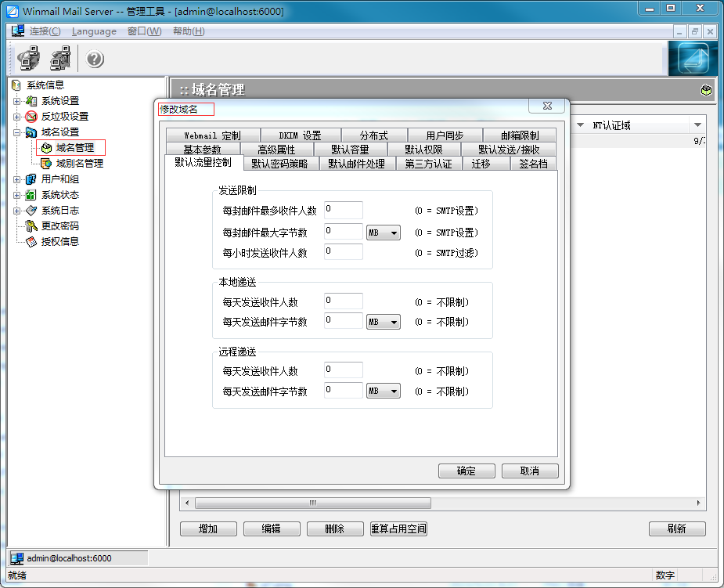Collapse the 域名设置 tree node
Image resolution: width=724 pixels, height=588 pixels.
pyautogui.click(x=16, y=132)
